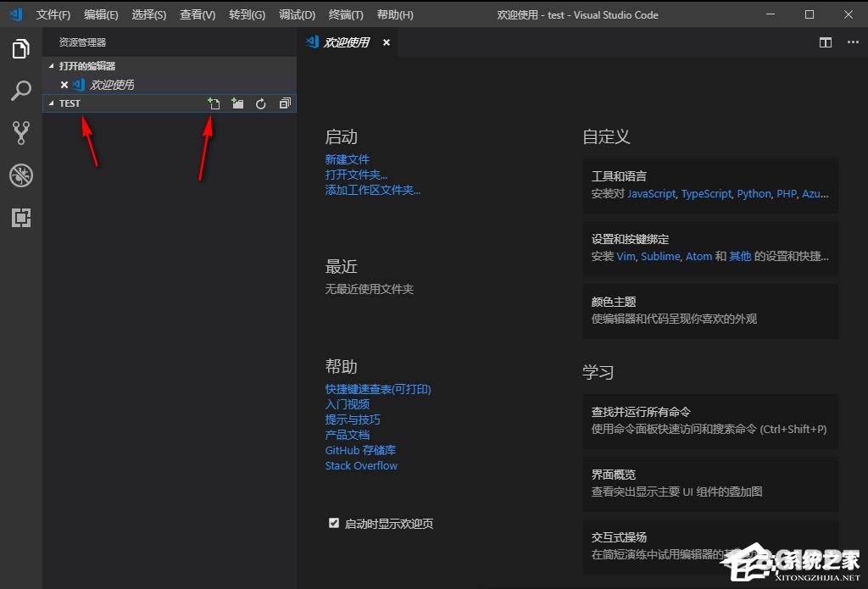This screenshot has width=868, height=589.
Task: Select 欢迎使用 in the open editors list
Action: (170, 85)
